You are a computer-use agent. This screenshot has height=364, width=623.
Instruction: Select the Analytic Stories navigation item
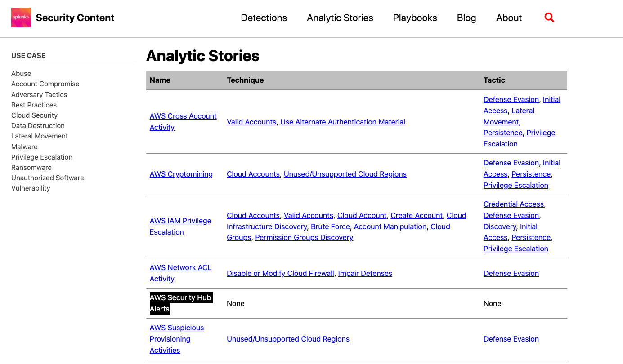tap(340, 18)
